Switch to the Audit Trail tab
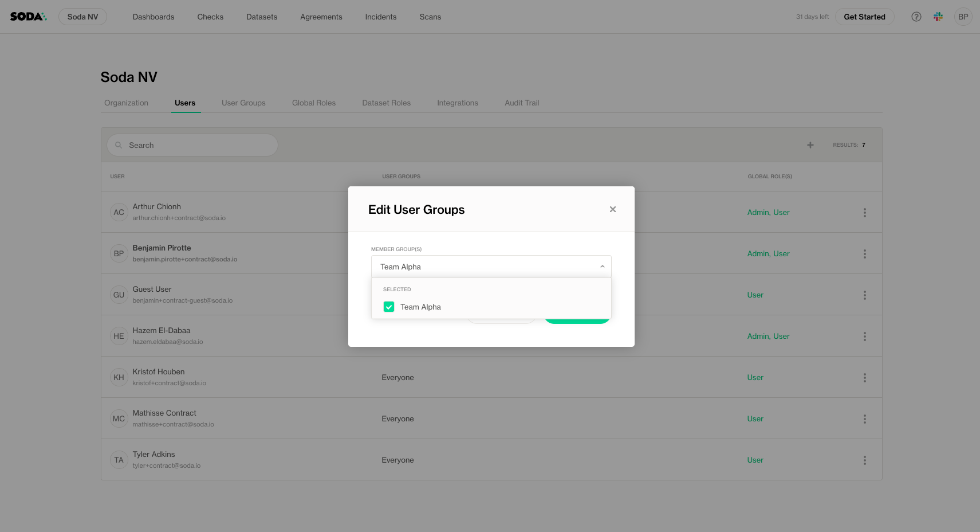Screen dimensions: 980x532 [x=521, y=103]
